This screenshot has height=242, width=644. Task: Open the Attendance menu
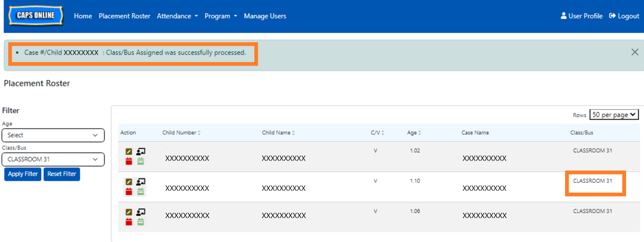(177, 16)
